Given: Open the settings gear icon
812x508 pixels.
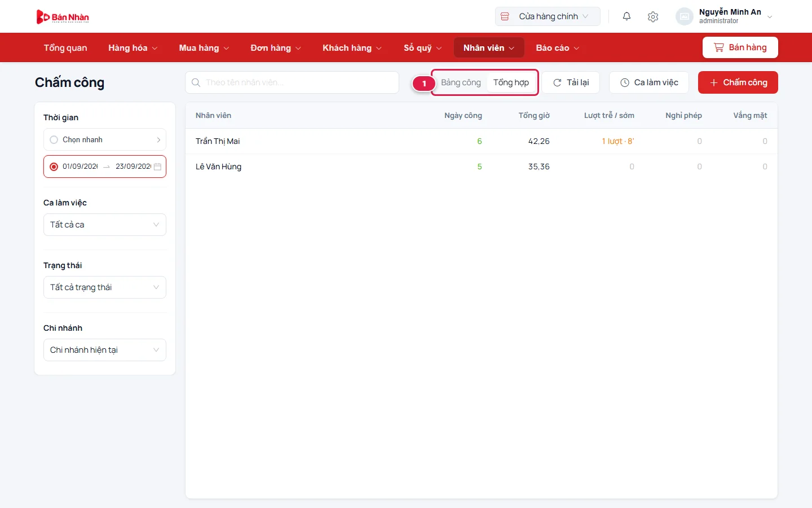Looking at the screenshot, I should tap(653, 16).
